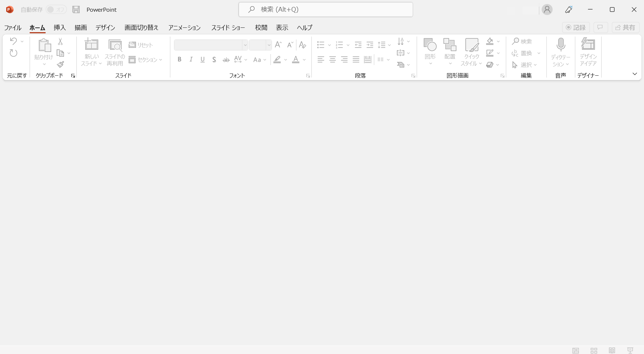
Task: Open the bullets list dropdown
Action: (x=329, y=45)
